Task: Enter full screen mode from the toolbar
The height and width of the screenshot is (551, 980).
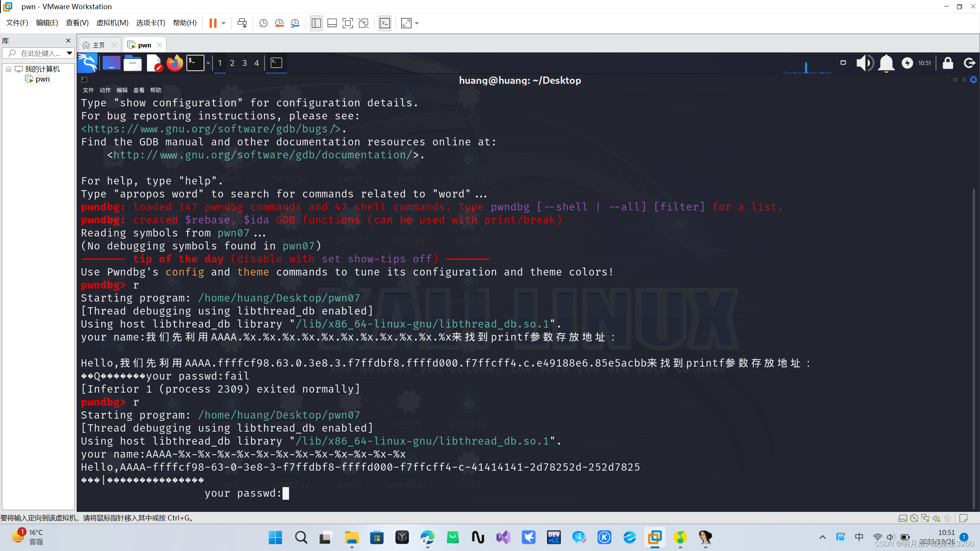Action: click(347, 23)
